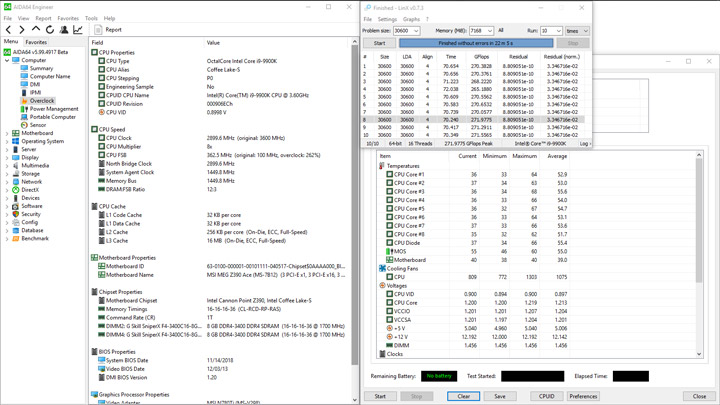The image size is (720, 405).
Task: Go back with AIDA64 back arrow
Action: point(8,30)
